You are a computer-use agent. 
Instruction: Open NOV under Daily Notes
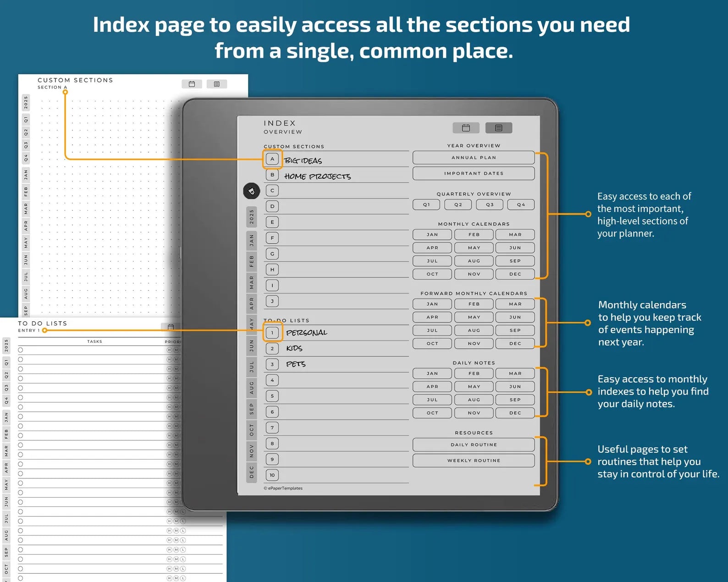point(474,413)
